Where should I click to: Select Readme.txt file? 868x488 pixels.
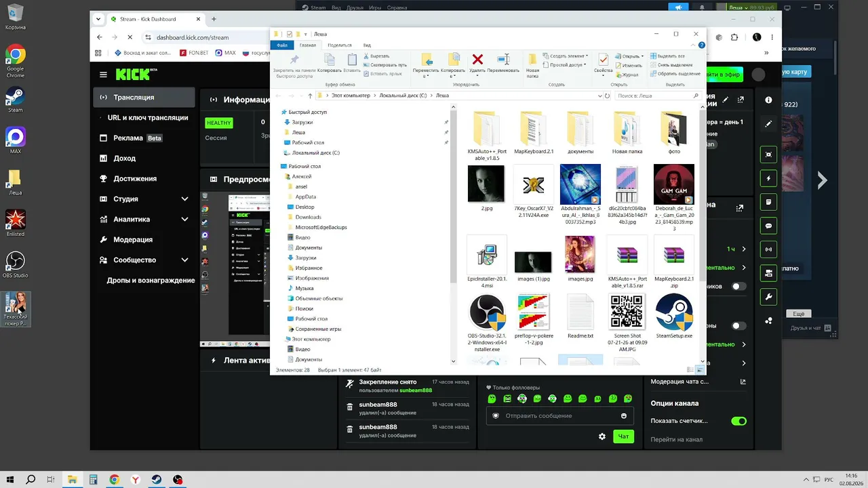point(580,317)
